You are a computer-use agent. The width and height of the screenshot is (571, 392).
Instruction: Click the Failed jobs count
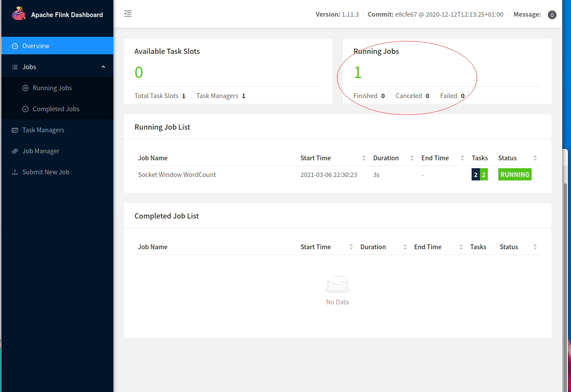[463, 96]
